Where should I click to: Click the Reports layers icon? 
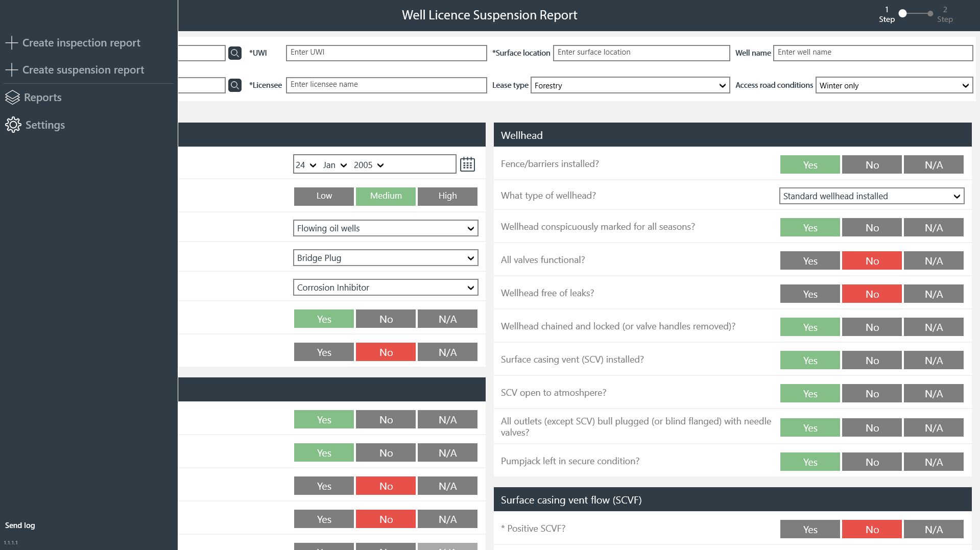click(x=13, y=98)
